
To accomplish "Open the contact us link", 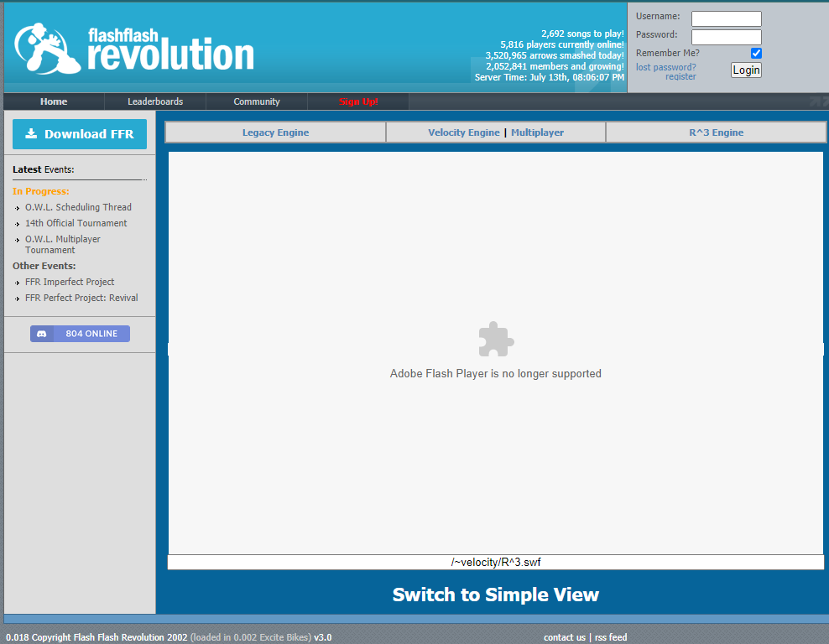I will 565,637.
